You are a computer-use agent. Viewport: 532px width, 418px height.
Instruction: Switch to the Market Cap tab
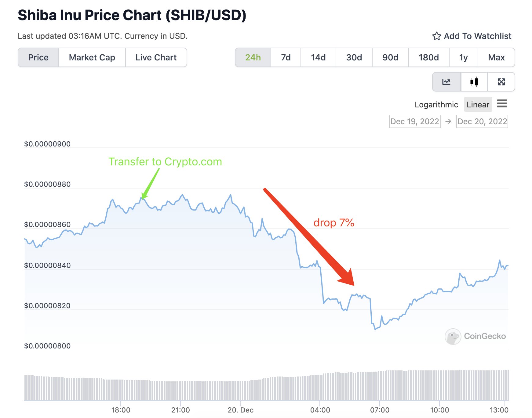pos(92,57)
